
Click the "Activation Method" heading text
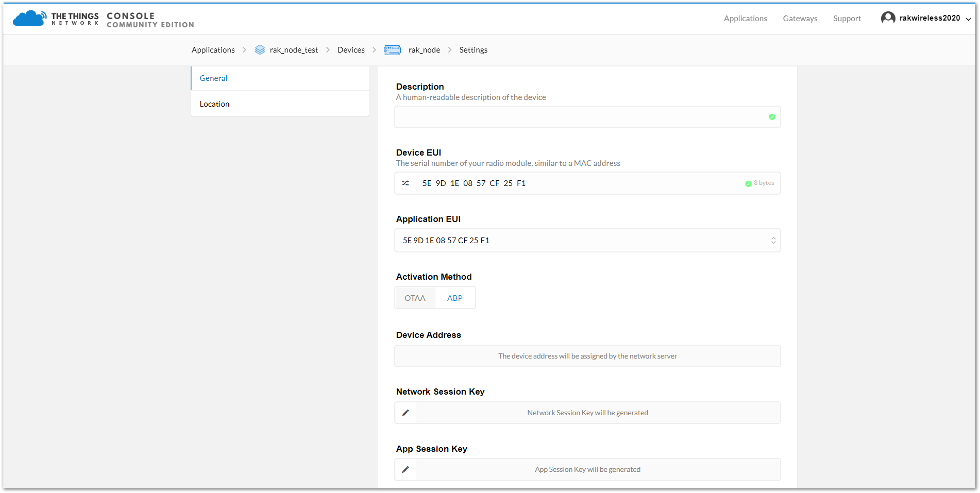point(434,277)
